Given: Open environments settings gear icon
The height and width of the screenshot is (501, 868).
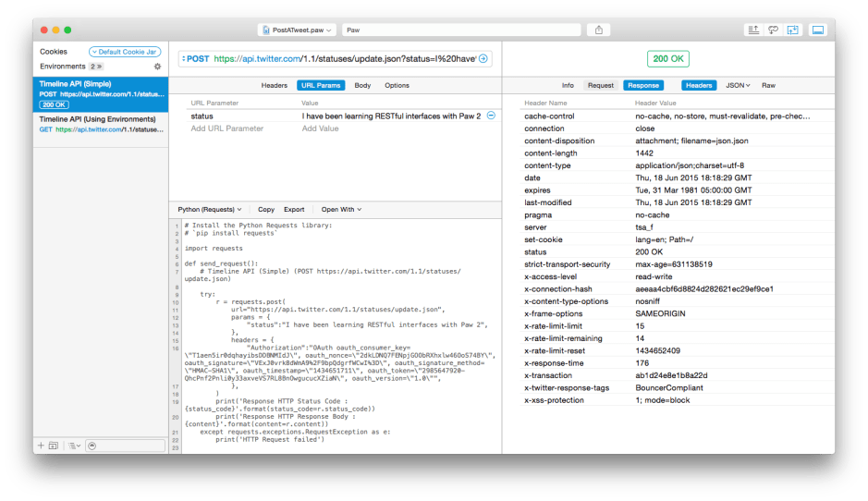Looking at the screenshot, I should point(157,67).
